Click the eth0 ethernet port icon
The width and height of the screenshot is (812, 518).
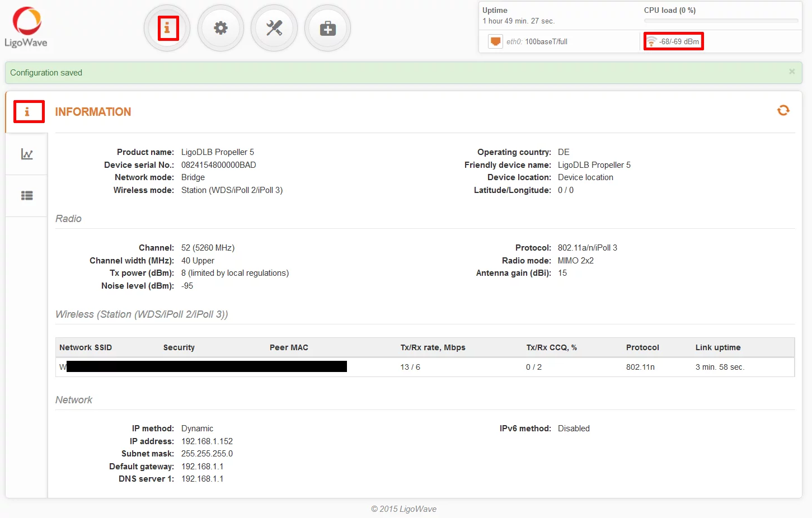(x=495, y=41)
